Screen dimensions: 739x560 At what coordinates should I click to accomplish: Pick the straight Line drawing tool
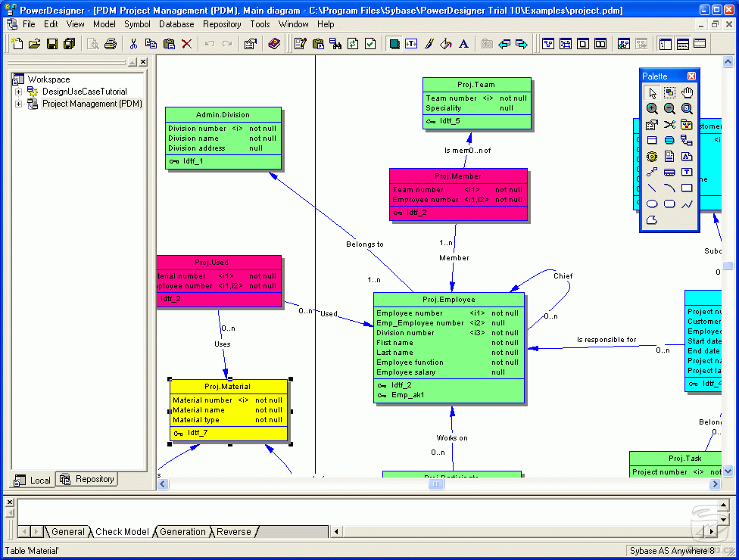(x=652, y=188)
